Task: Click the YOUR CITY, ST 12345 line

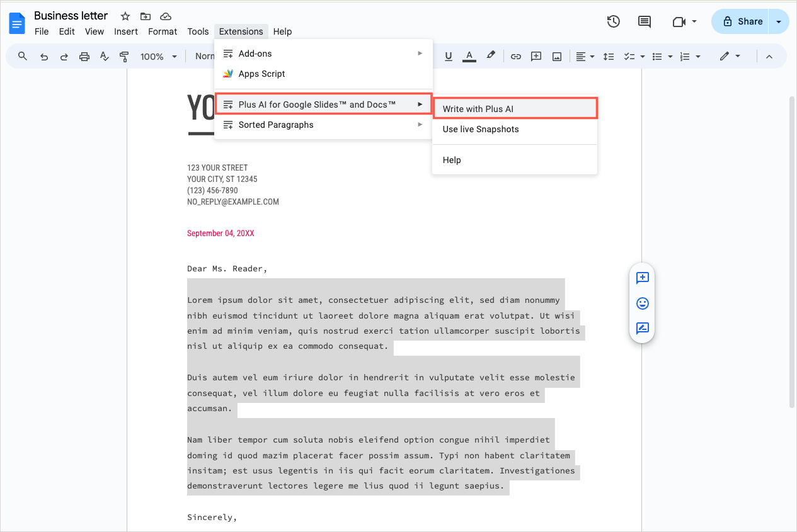Action: [222, 179]
